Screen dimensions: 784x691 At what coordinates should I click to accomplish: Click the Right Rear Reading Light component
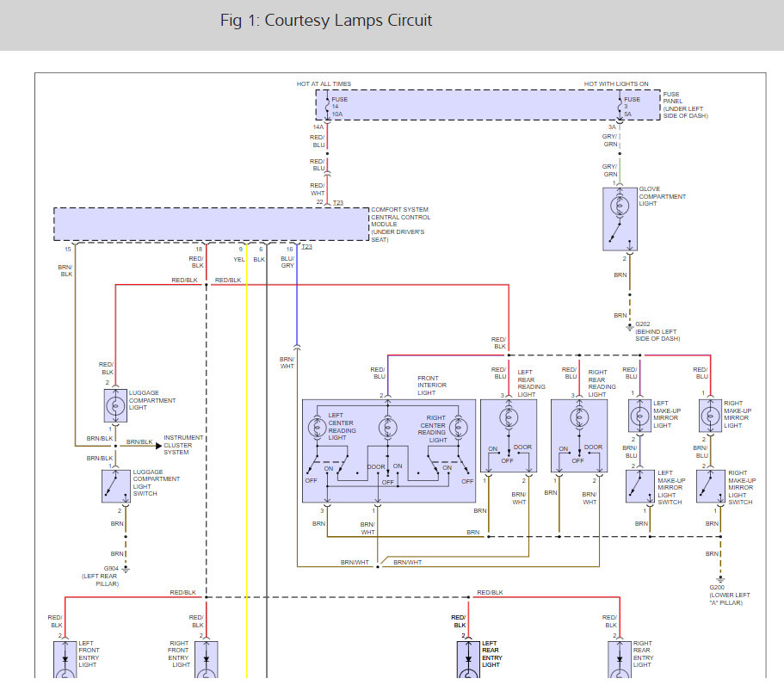click(x=579, y=435)
